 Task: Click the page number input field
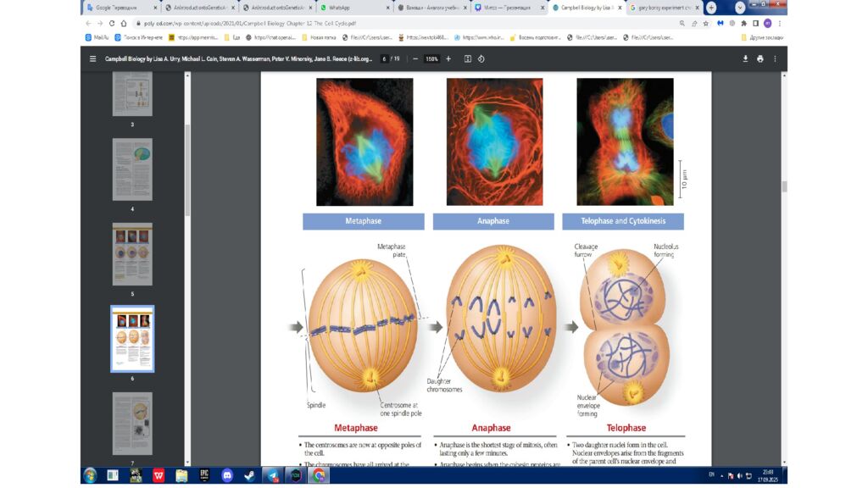pos(384,59)
